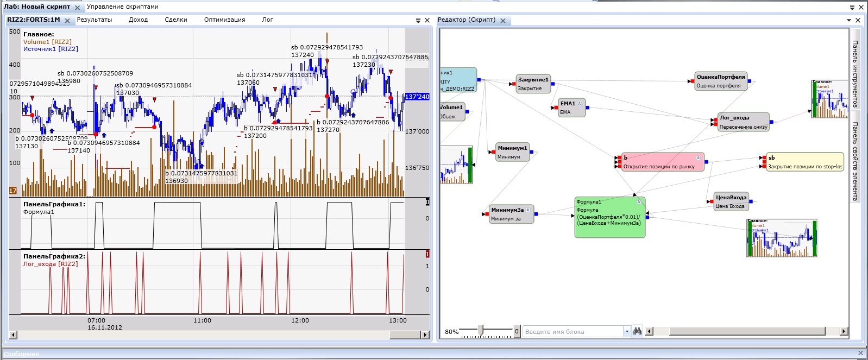The image size is (868, 360).
Task: Click the editor zoom slider handle
Action: pos(481,330)
